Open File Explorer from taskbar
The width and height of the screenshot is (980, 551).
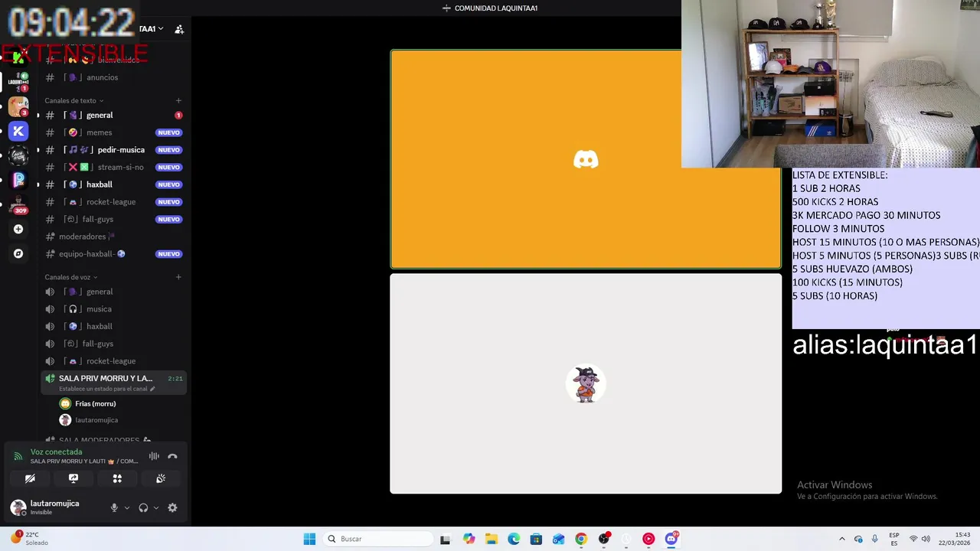pos(491,539)
